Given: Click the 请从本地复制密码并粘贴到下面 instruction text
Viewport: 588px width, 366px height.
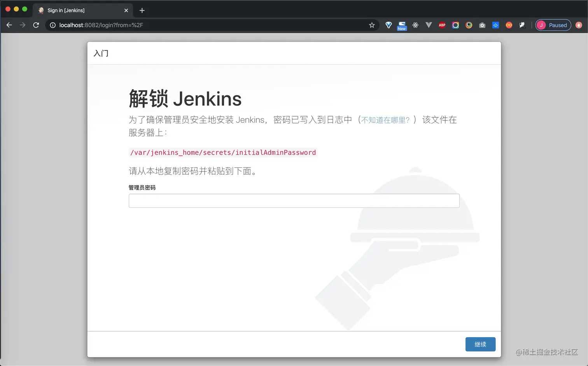Looking at the screenshot, I should (193, 171).
